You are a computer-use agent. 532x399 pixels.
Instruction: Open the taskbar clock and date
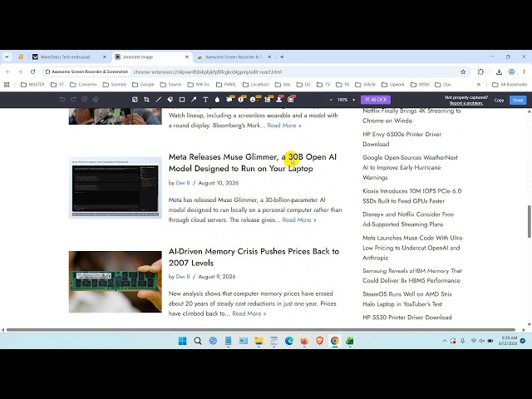point(508,341)
